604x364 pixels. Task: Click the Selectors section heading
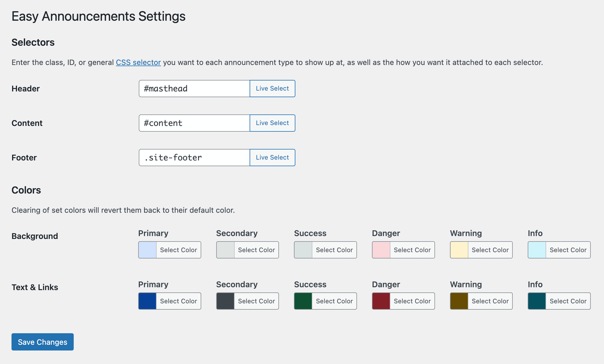tap(33, 42)
